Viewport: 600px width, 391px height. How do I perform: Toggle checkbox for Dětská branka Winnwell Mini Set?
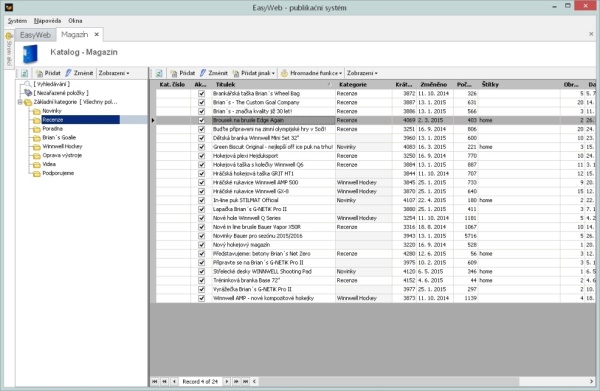coord(202,138)
